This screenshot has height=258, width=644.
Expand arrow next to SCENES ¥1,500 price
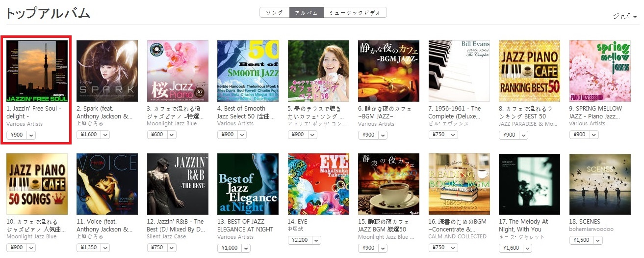click(x=598, y=240)
